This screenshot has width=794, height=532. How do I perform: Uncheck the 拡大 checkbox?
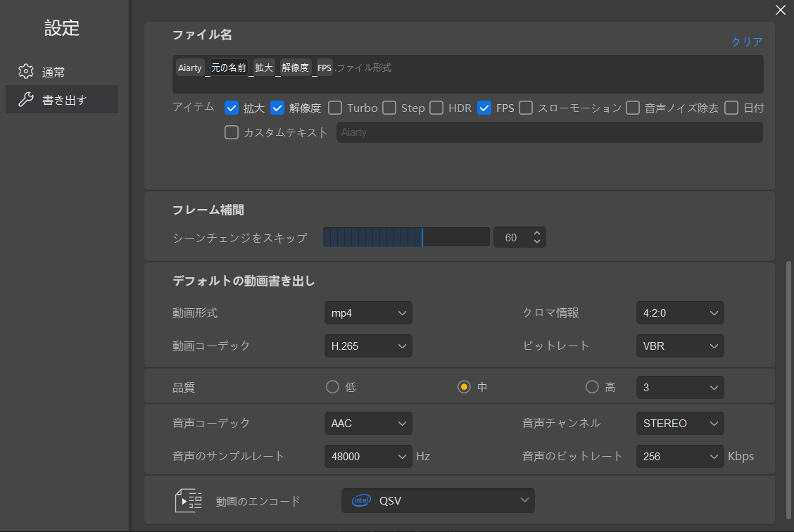point(232,108)
